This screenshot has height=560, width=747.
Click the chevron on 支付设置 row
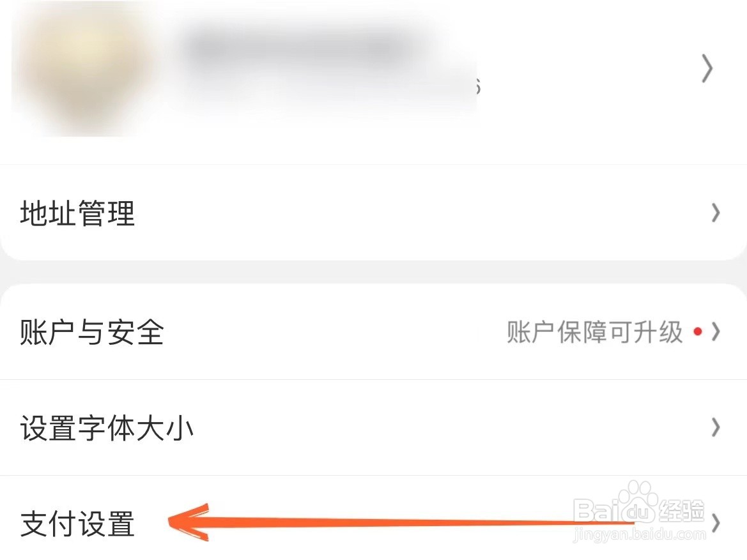(715, 524)
